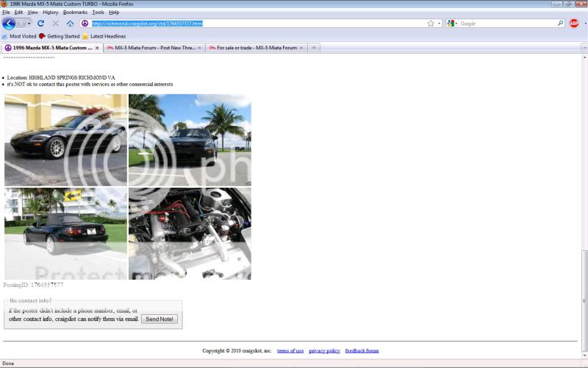This screenshot has width=588, height=368.
Task: Open the Bookmarks menu
Action: tap(74, 13)
